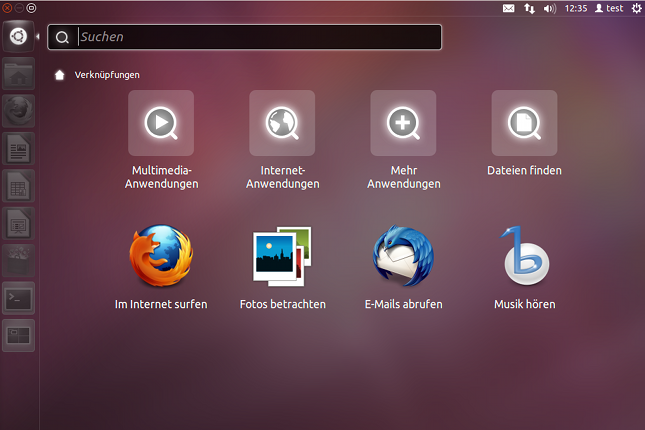Open LibreOffice Calc from launcher
Screen dimensions: 645x430
point(18,186)
